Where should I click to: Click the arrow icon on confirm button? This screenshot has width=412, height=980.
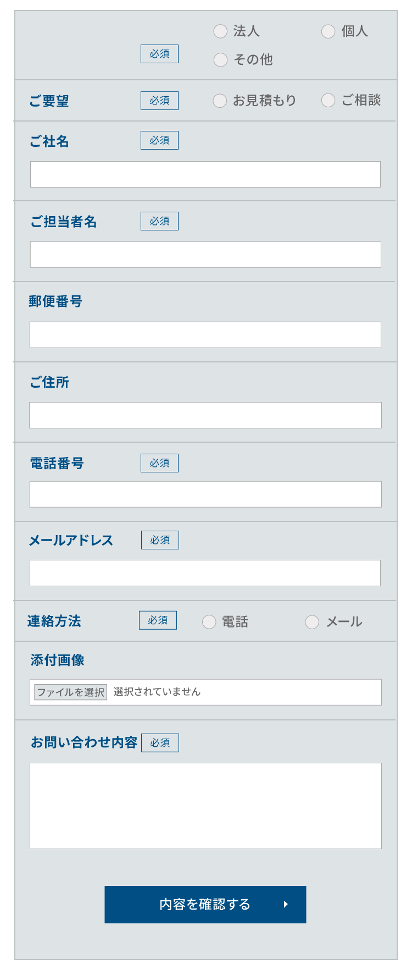[x=286, y=905]
